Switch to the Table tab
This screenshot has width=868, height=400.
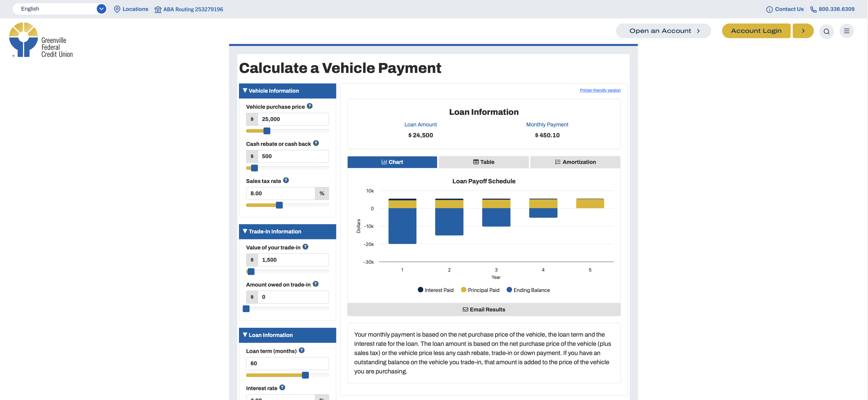click(483, 162)
